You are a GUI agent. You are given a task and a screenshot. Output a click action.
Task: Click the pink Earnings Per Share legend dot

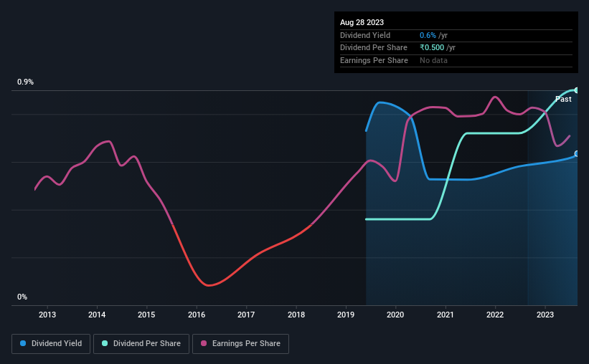pos(204,343)
